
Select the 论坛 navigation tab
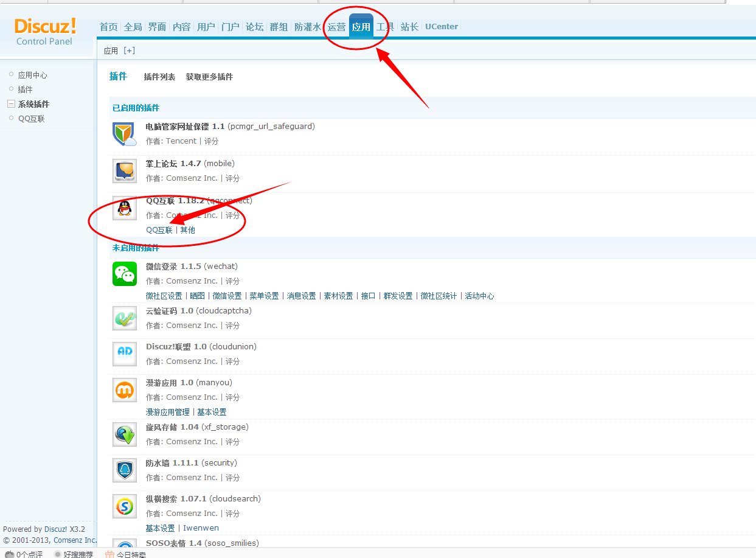tap(254, 27)
